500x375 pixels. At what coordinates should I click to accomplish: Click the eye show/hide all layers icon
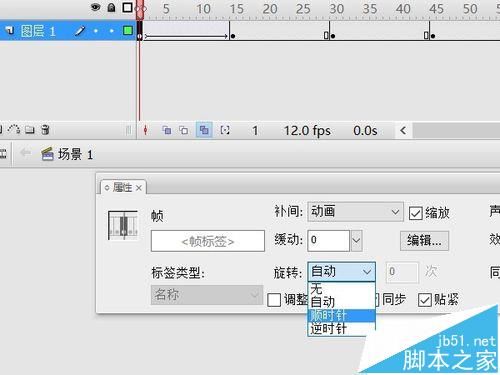(x=96, y=7)
